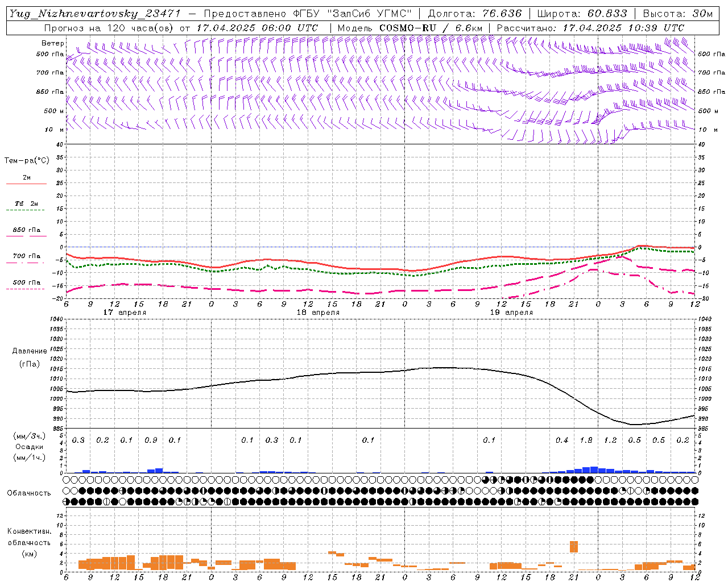Screen dimensions: 728x582
Task: Select the 1.8 three-hour precipitation value
Action: click(586, 440)
